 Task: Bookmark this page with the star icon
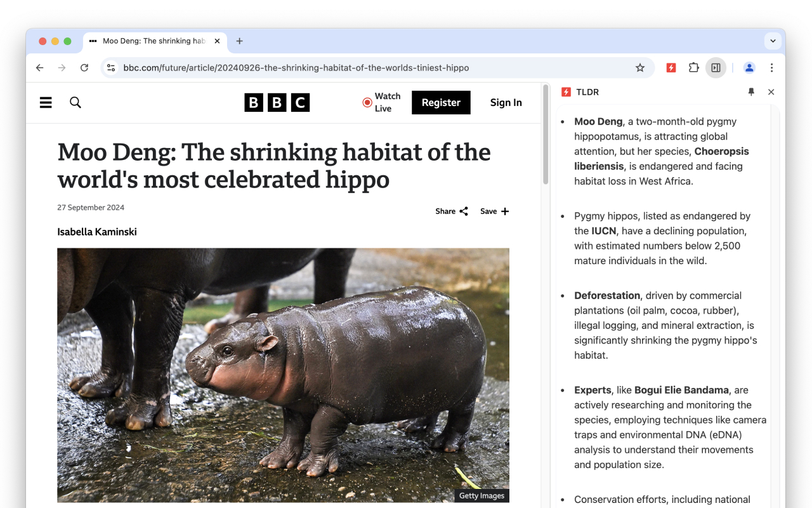(639, 67)
